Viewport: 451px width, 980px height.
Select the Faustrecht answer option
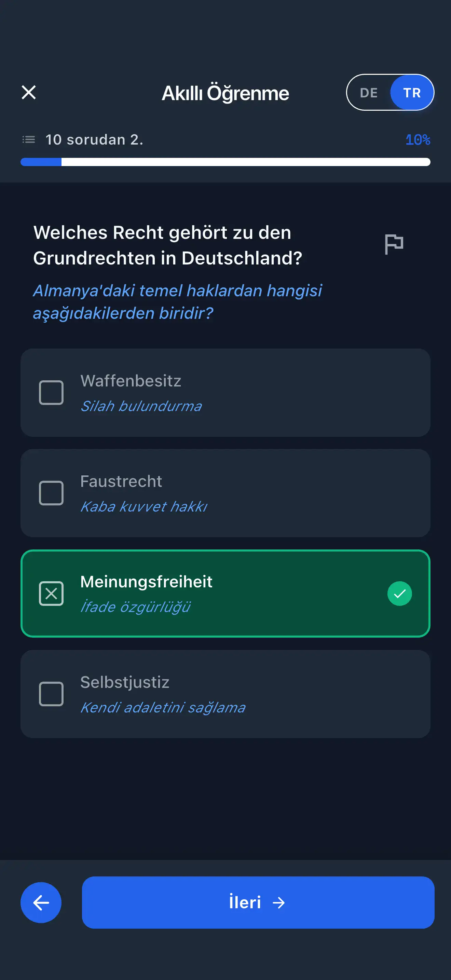tap(225, 493)
